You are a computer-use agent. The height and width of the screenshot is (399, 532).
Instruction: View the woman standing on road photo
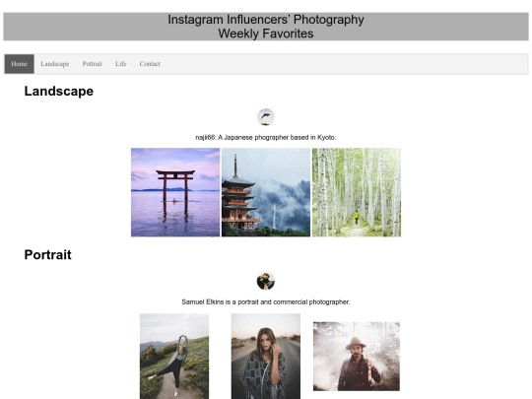click(266, 357)
